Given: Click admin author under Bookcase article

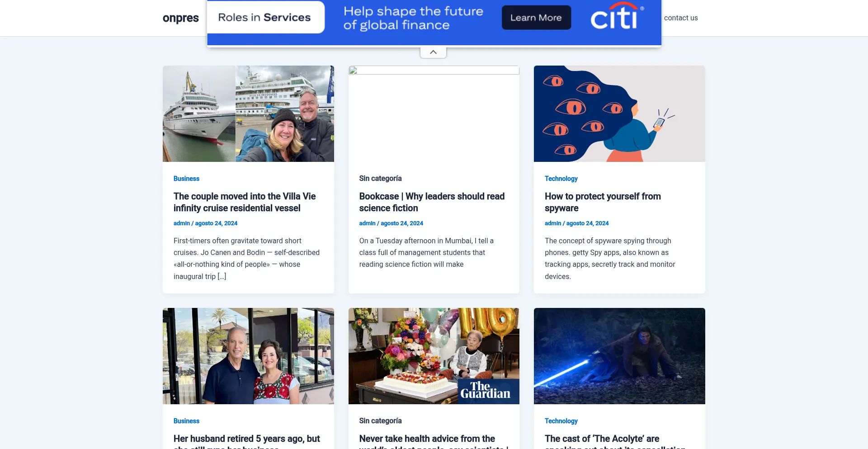Looking at the screenshot, I should click(367, 223).
